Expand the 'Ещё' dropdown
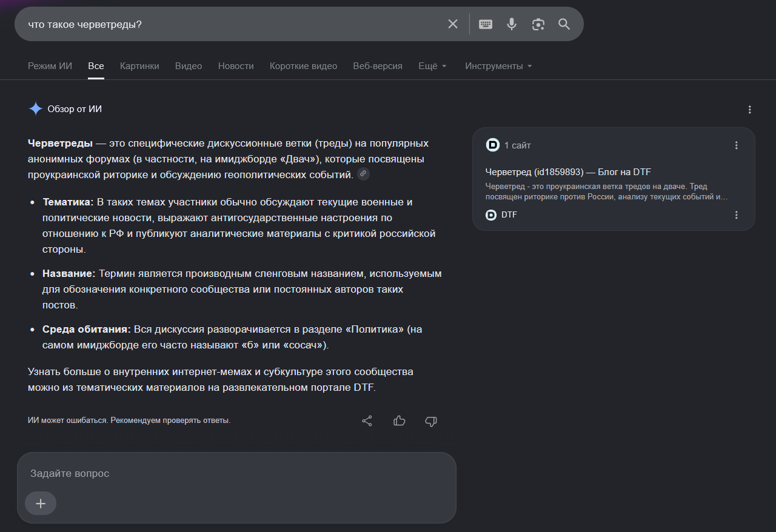This screenshot has width=776, height=532. point(432,66)
